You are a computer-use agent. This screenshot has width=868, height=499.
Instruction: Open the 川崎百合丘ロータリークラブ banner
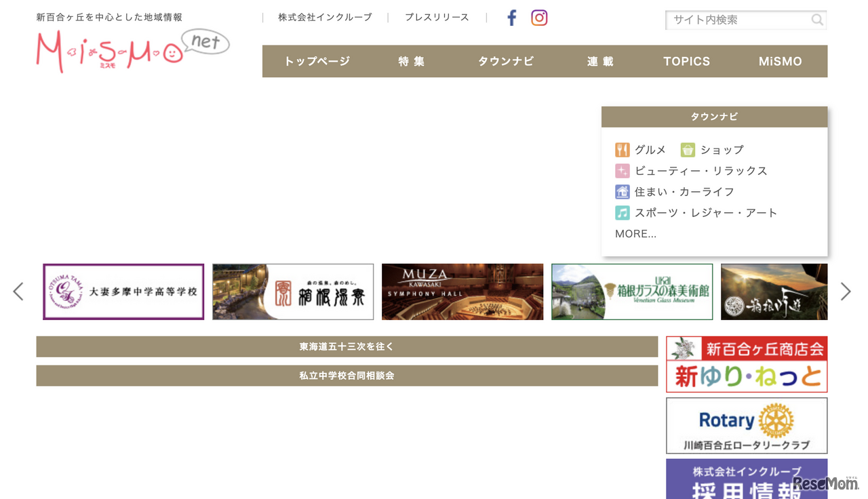[747, 426]
